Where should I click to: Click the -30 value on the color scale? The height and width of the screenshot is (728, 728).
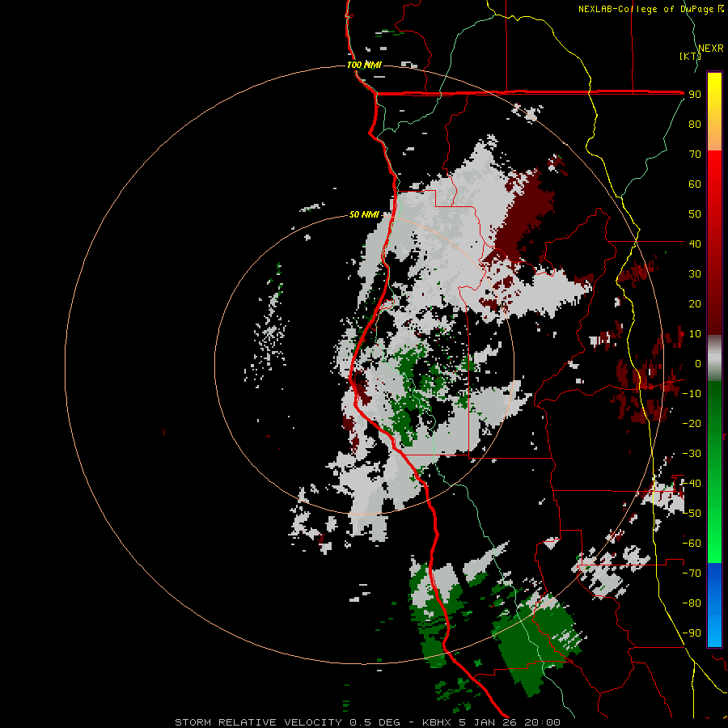pos(692,454)
